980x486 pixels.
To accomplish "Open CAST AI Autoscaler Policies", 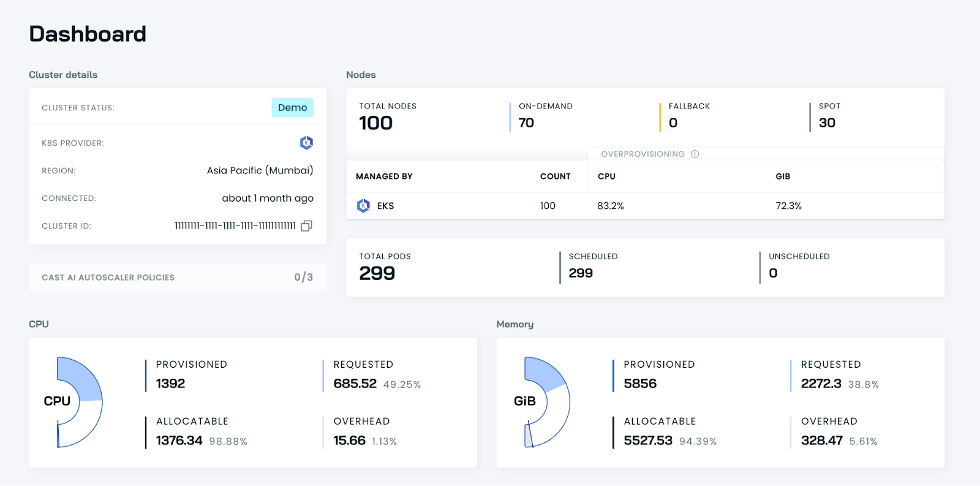I will click(x=177, y=278).
